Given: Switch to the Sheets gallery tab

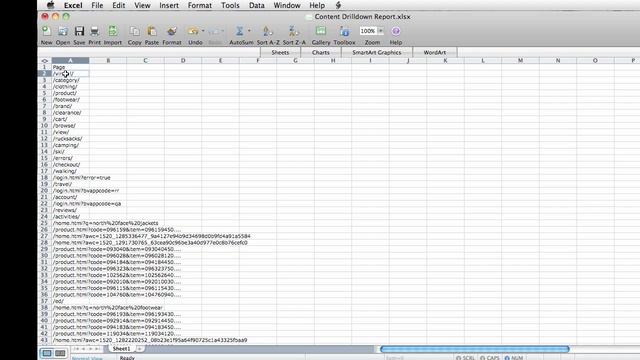Looking at the screenshot, I should click(x=280, y=52).
